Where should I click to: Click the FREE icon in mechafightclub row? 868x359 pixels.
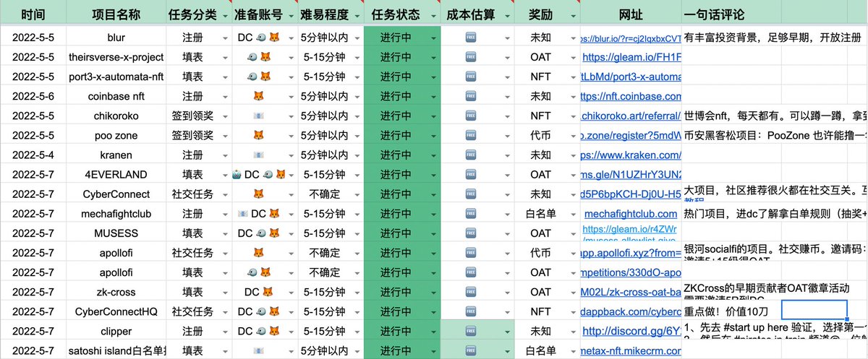coord(471,214)
